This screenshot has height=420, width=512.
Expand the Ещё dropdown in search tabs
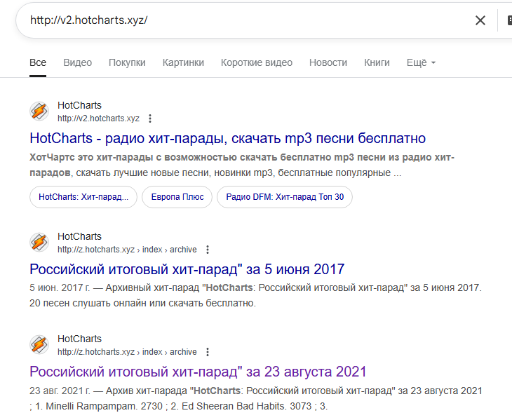click(421, 62)
